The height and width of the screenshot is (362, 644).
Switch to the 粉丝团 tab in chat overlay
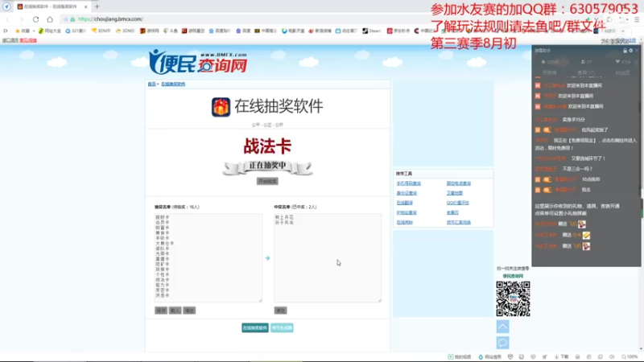[622, 72]
